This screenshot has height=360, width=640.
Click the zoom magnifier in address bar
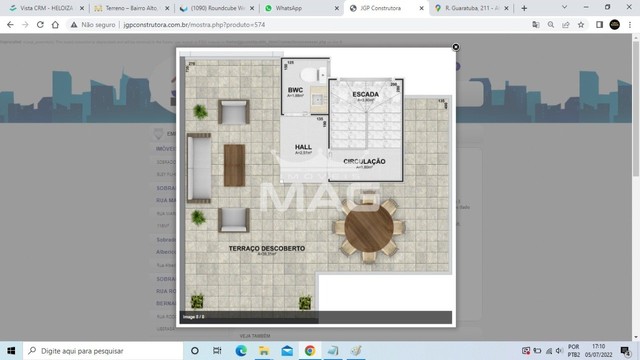coord(551,25)
